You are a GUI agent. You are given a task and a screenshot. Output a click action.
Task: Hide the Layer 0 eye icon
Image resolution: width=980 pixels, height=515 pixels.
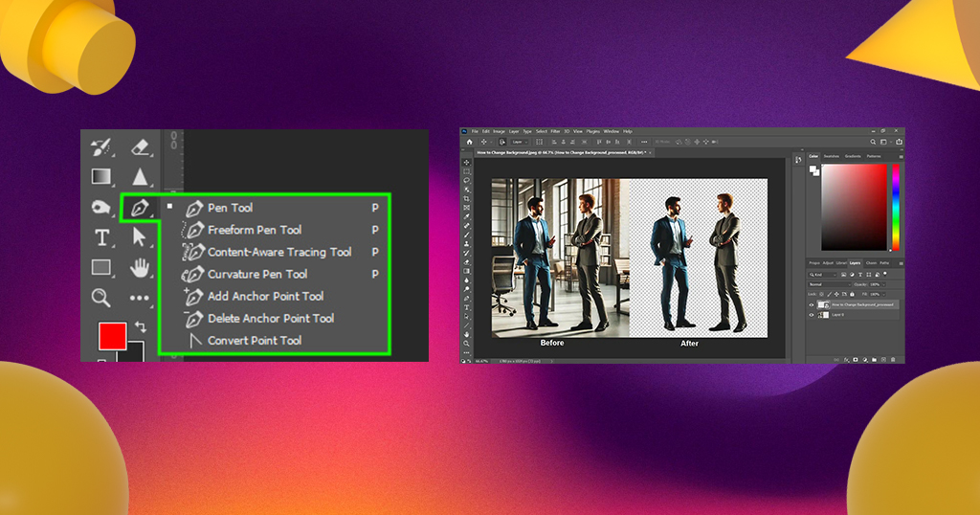point(812,315)
